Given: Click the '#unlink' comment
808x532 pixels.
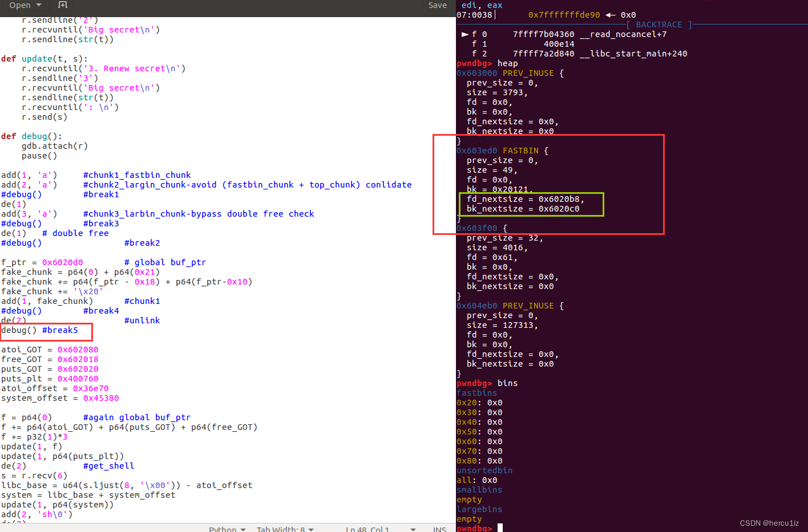Looking at the screenshot, I should pos(142,320).
